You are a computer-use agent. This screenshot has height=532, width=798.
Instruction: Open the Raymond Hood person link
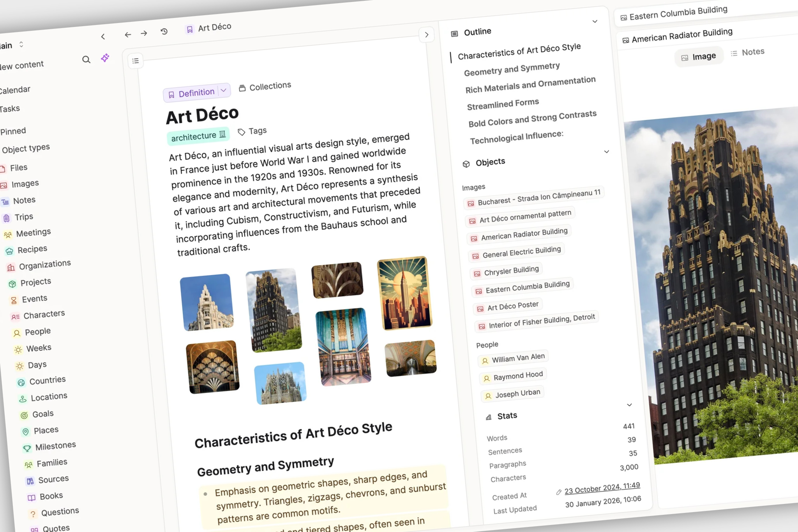point(517,376)
